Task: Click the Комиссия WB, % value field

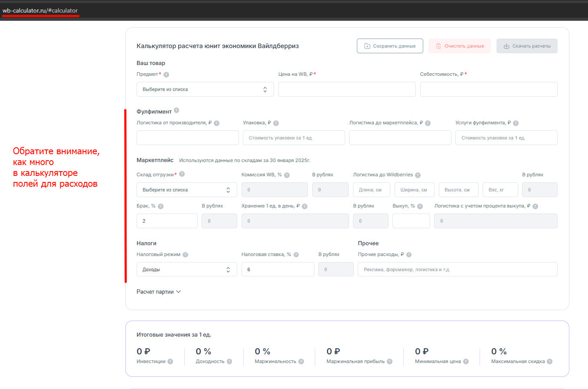Action: [274, 190]
